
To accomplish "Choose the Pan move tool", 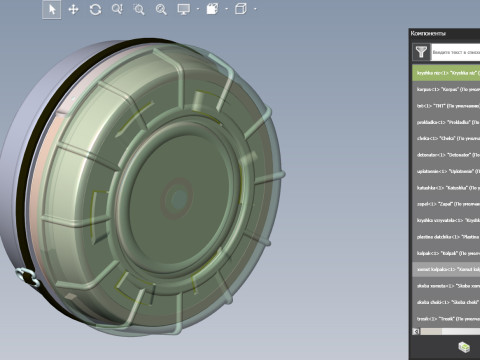I will click(73, 9).
